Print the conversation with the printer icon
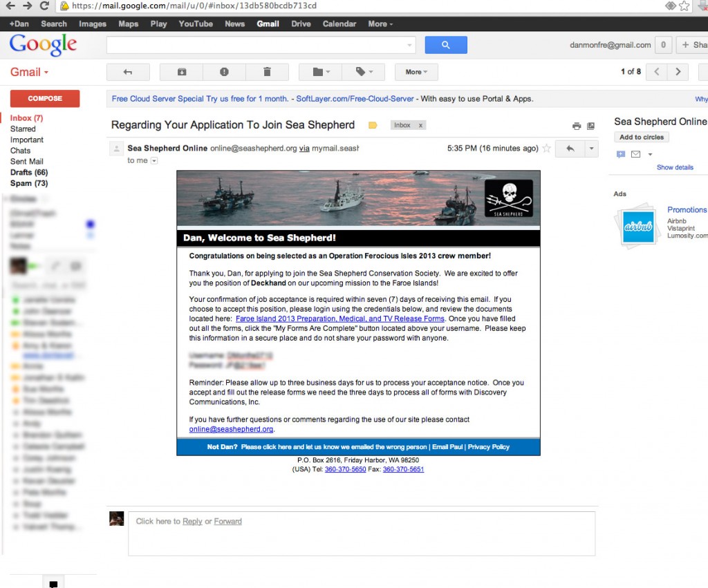 [x=577, y=126]
